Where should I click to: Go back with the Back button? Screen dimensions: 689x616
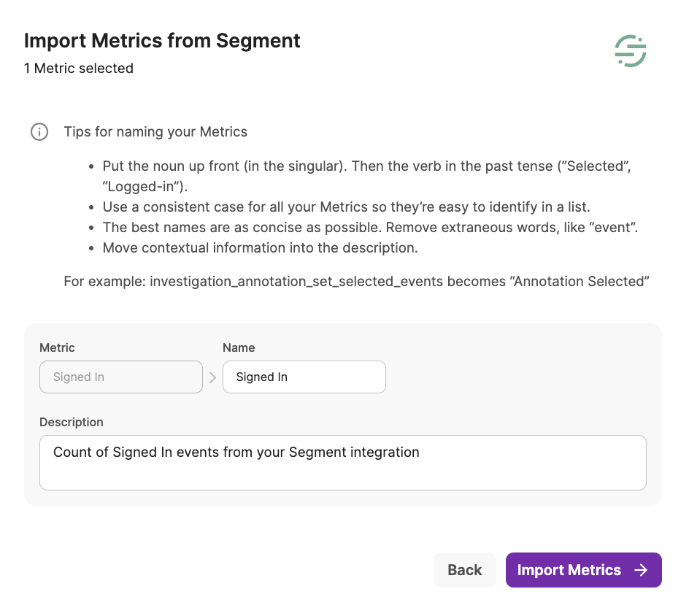[464, 570]
